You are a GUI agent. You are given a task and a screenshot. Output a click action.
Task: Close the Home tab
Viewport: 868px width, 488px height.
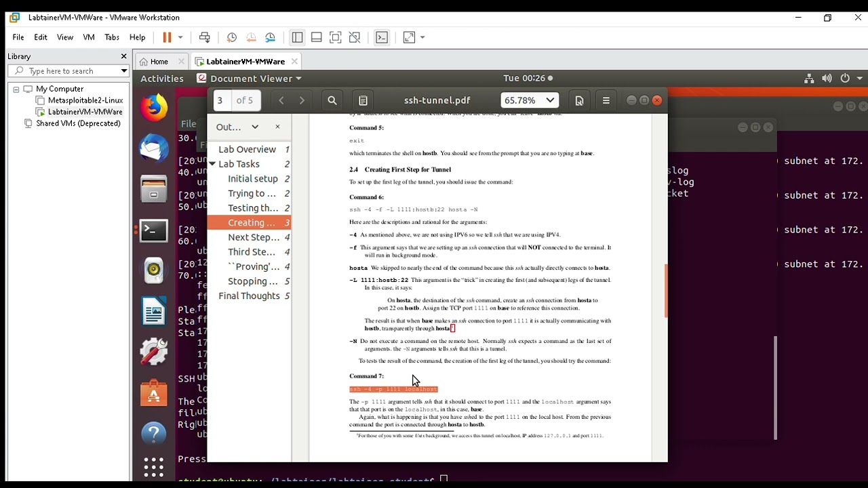[x=181, y=62]
